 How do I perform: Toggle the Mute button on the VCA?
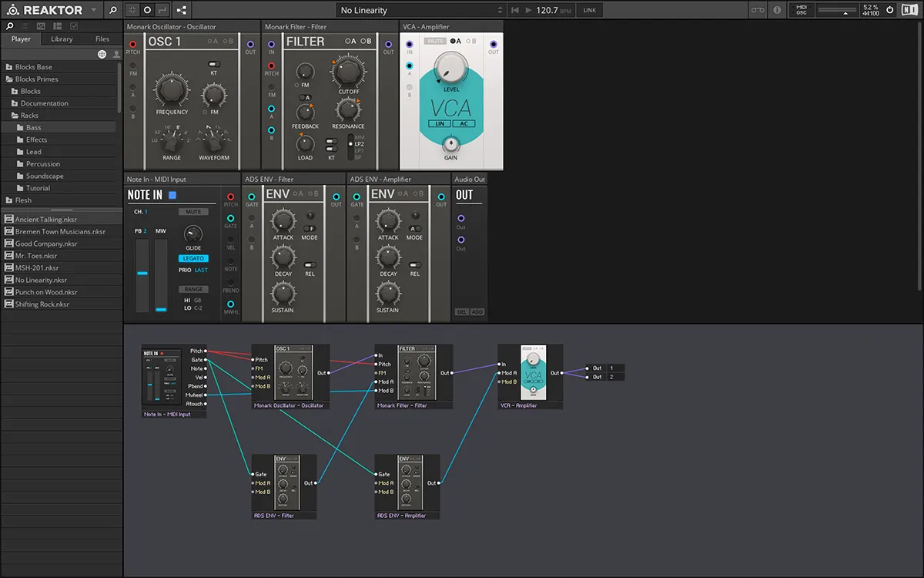[x=435, y=42]
